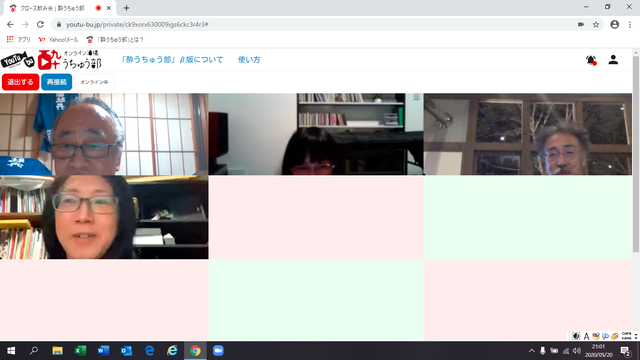Open the Chrome profile avatar icon
The width and height of the screenshot is (640, 360).
click(x=615, y=24)
